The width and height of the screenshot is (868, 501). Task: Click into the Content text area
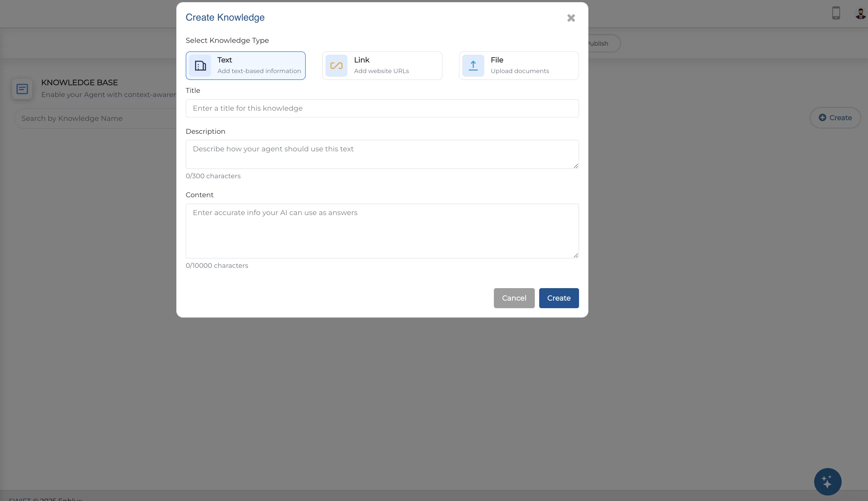pyautogui.click(x=382, y=231)
